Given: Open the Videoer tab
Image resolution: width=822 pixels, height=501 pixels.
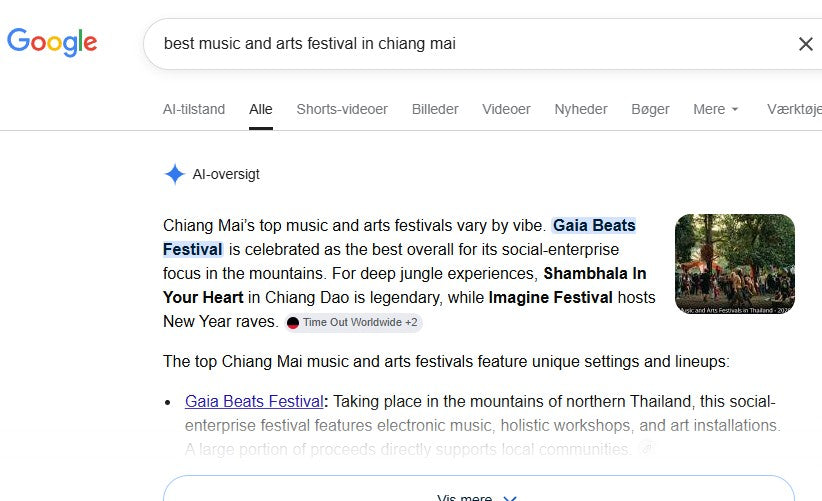Looking at the screenshot, I should 506,109.
